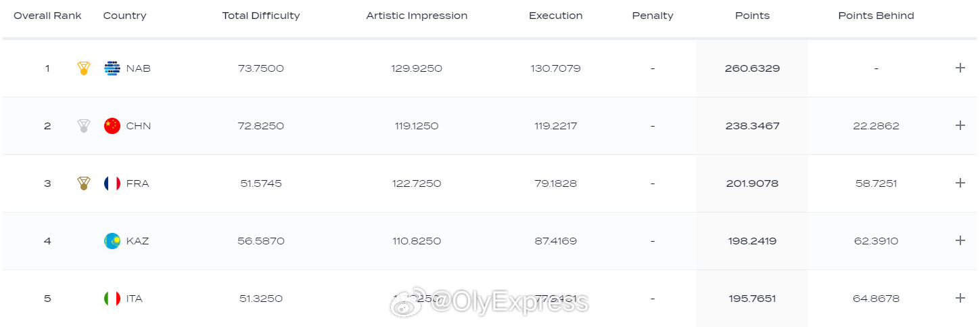Image resolution: width=980 pixels, height=327 pixels.
Task: Expand the KAZ row details
Action: tap(960, 240)
